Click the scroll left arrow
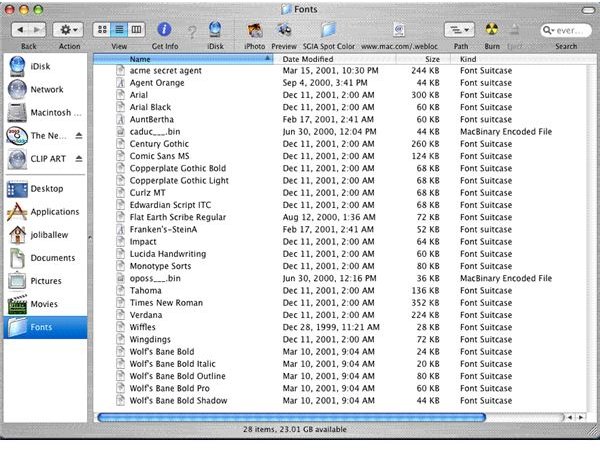The height and width of the screenshot is (450, 600). pos(571,417)
